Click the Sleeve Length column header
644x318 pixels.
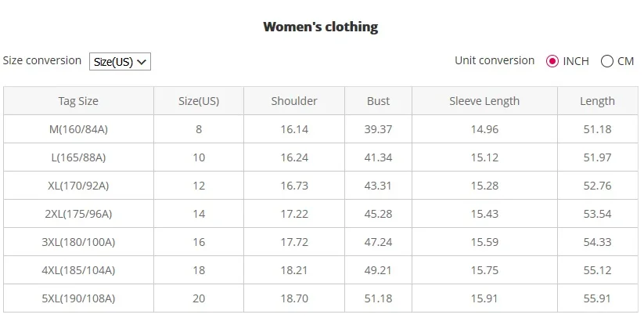coord(484,101)
